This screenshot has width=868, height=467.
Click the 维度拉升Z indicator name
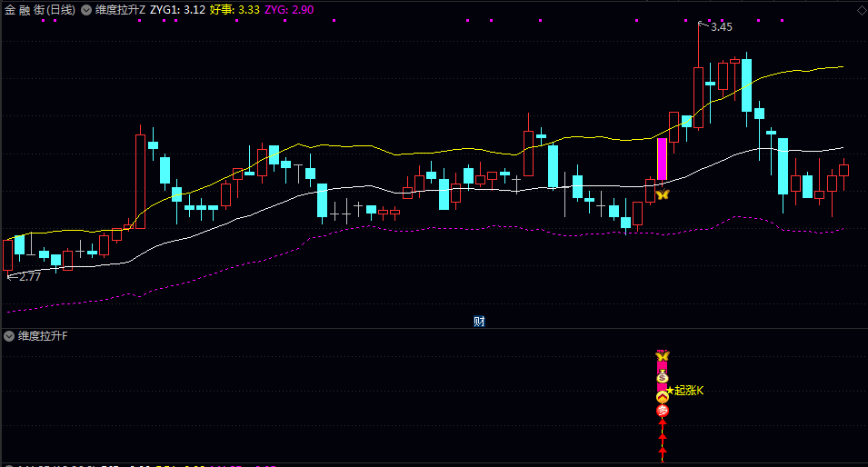(x=120, y=10)
